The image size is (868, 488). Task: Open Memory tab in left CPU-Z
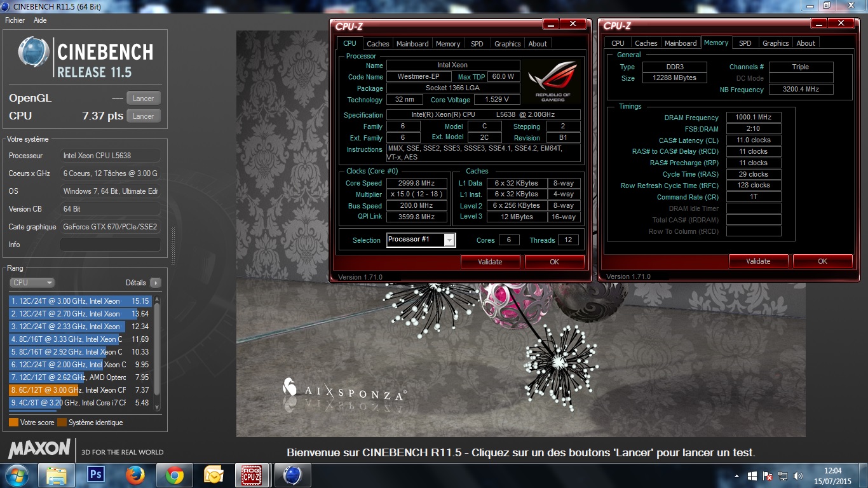tap(448, 44)
